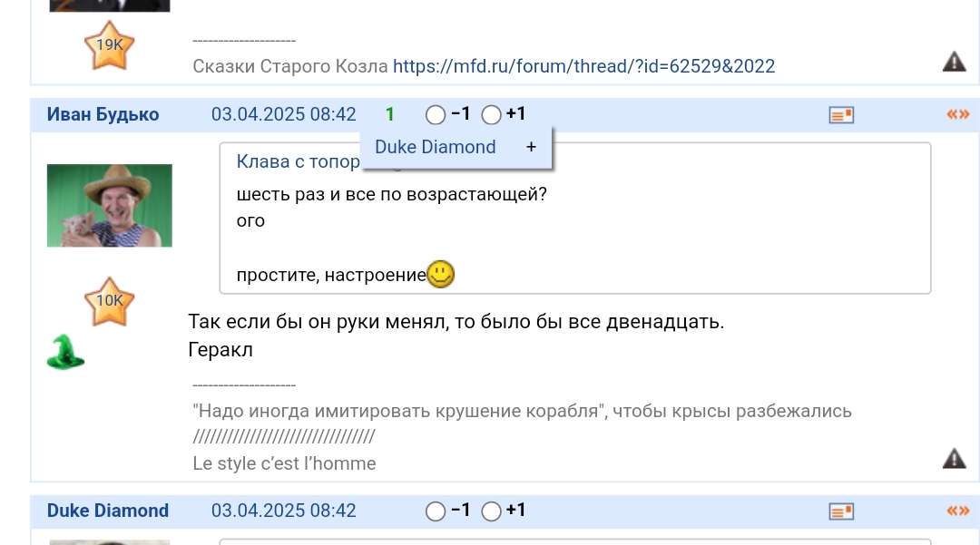The height and width of the screenshot is (545, 980).
Task: Open the Иван Будько username link
Action: pos(103,114)
